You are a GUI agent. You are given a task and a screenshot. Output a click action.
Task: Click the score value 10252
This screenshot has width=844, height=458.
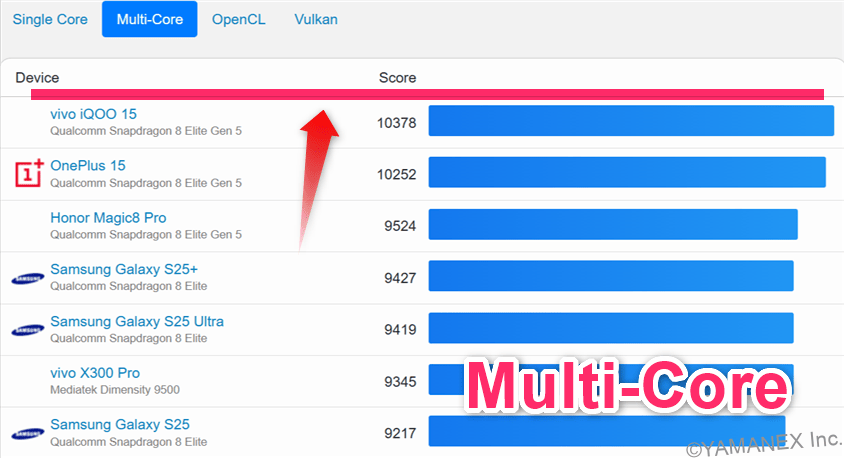pyautogui.click(x=397, y=175)
